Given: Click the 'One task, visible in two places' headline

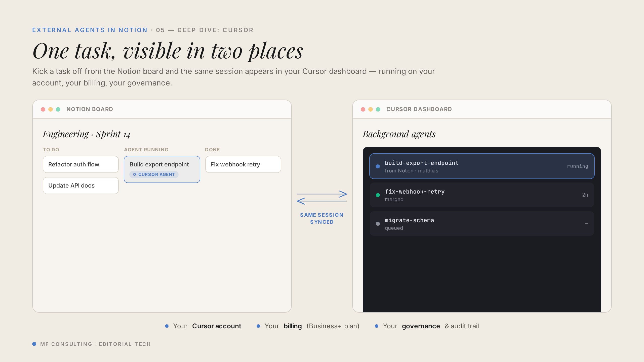Looking at the screenshot, I should coord(168,51).
